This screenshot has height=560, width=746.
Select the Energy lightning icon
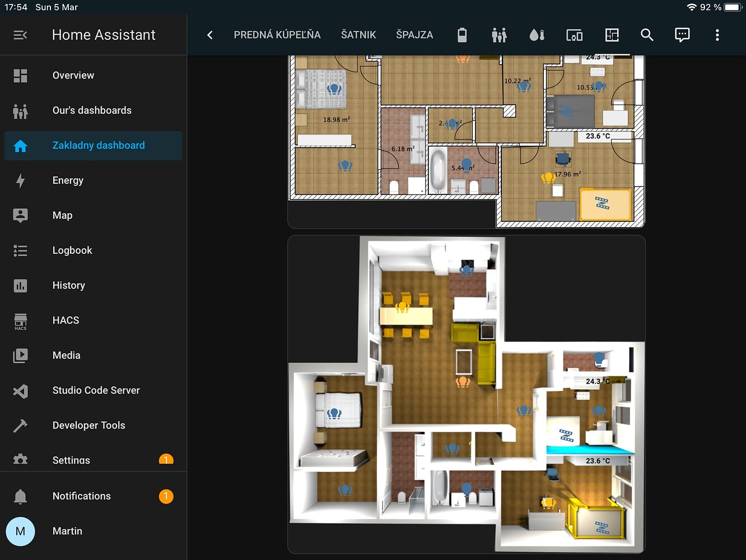[20, 180]
